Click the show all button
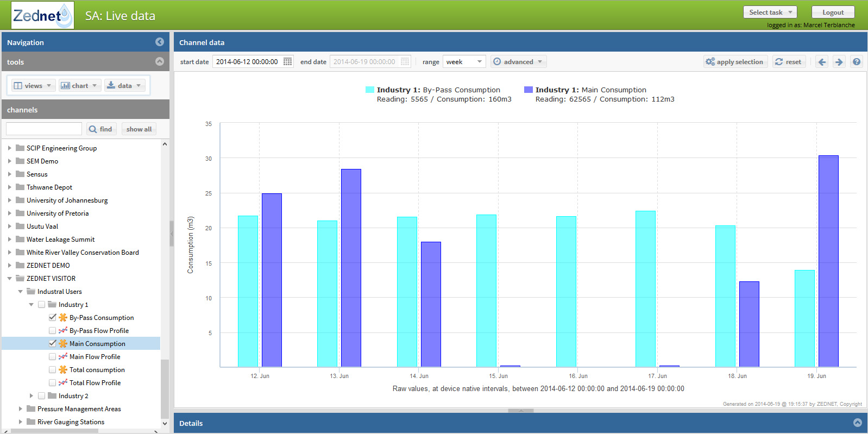 click(139, 129)
